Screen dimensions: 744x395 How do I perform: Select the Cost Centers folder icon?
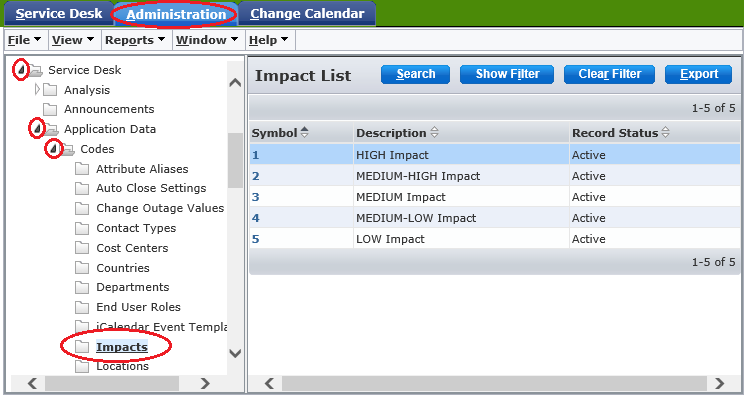[82, 248]
